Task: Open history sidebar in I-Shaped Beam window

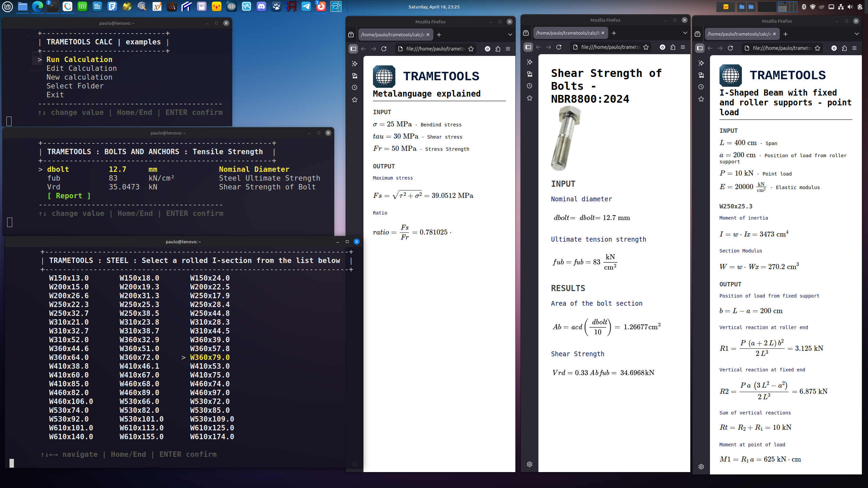Action: pyautogui.click(x=701, y=87)
